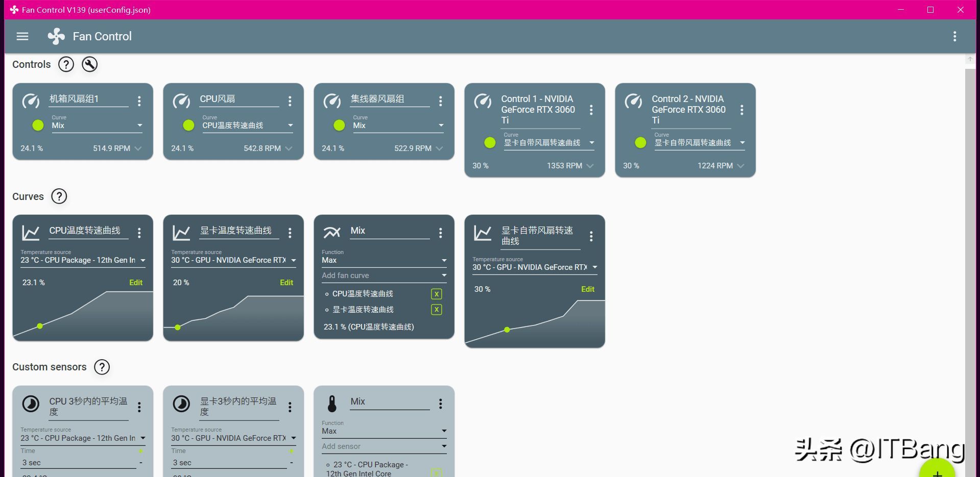Open Add fan curve dropdown
The height and width of the screenshot is (477, 980).
pos(384,275)
